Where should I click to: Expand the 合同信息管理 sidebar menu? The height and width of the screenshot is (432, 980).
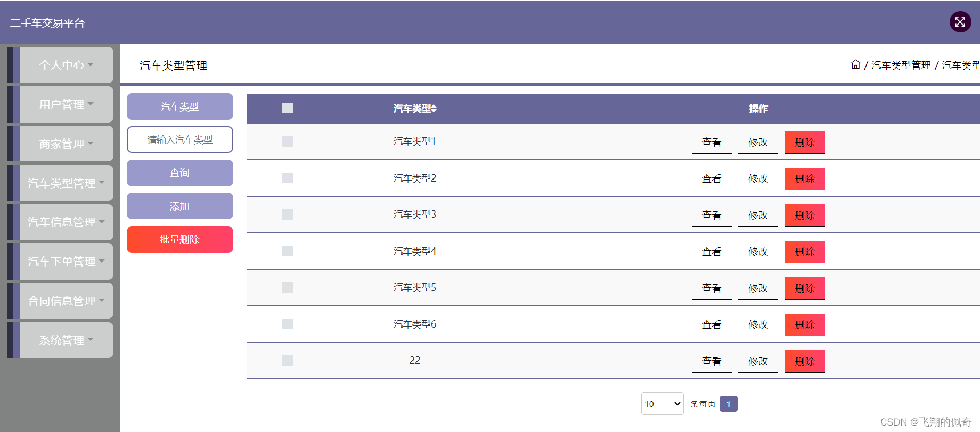66,301
